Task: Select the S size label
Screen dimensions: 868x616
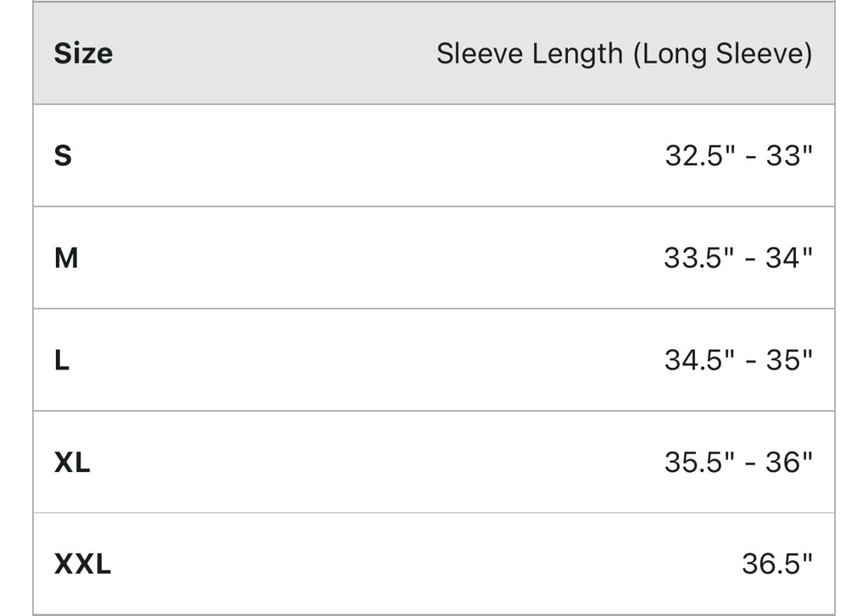Action: (63, 156)
